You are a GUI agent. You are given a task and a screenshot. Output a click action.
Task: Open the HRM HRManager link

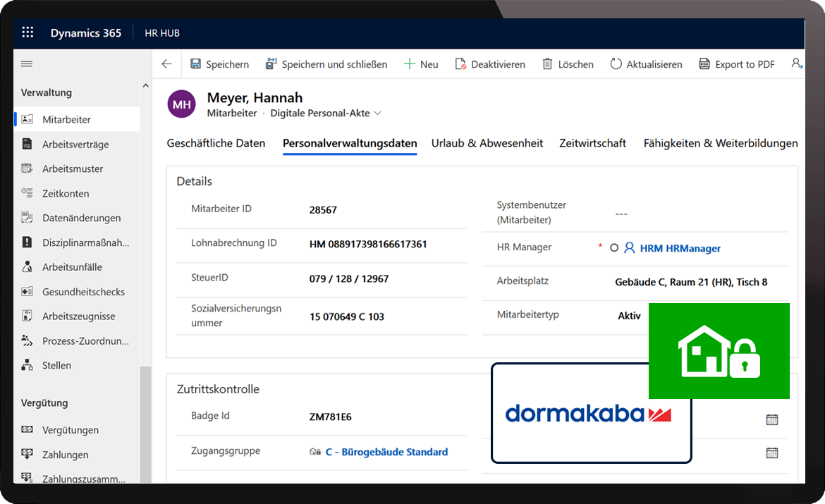click(680, 248)
